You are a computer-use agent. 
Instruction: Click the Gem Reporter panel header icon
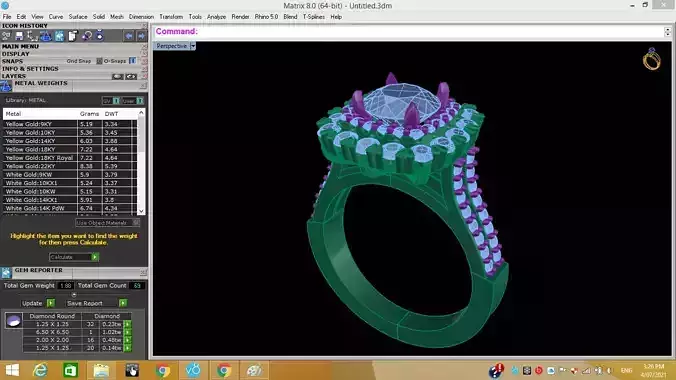pos(6,273)
